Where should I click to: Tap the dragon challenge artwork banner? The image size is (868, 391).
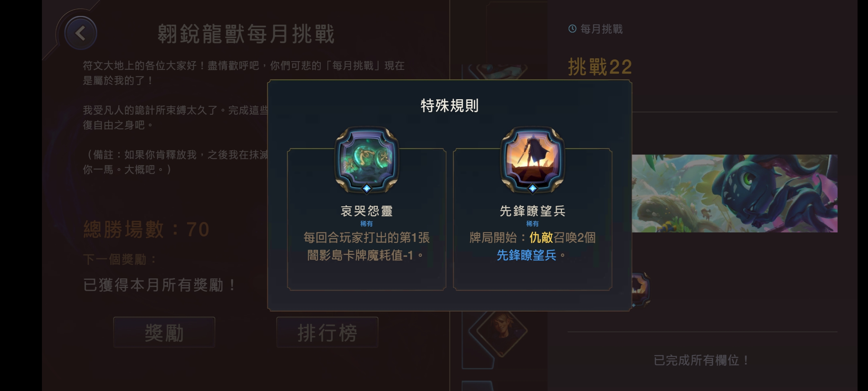click(735, 193)
